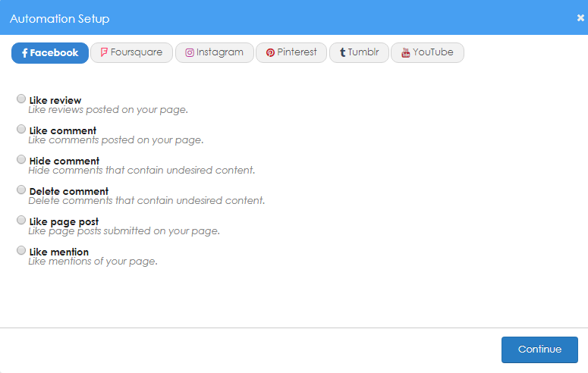Select the Like review radio button

(21, 99)
